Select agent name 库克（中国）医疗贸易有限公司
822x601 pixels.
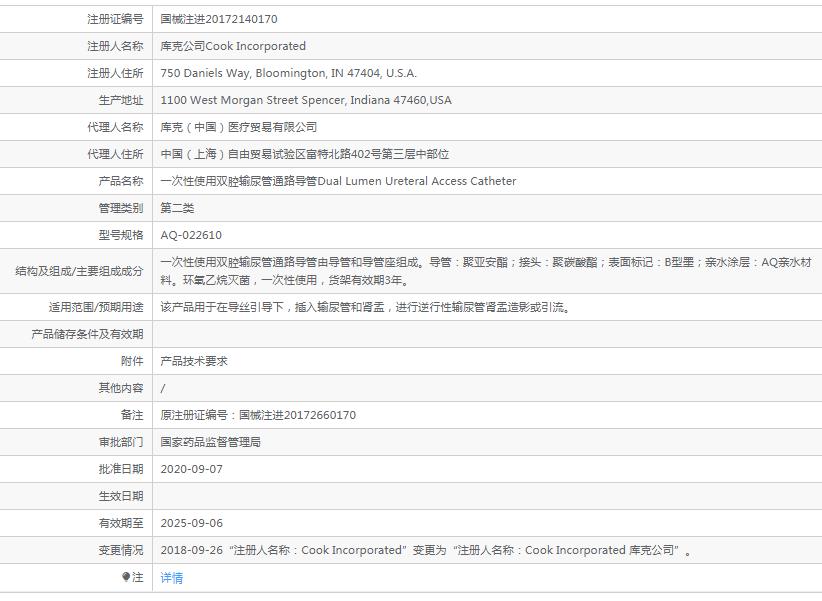239,127
